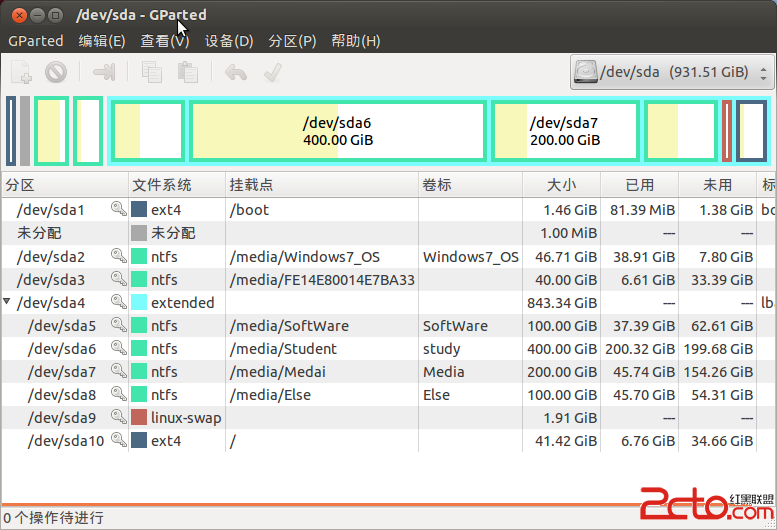777x530 pixels.
Task: Click the key icon beside /dev/sda3
Action: pos(118,279)
